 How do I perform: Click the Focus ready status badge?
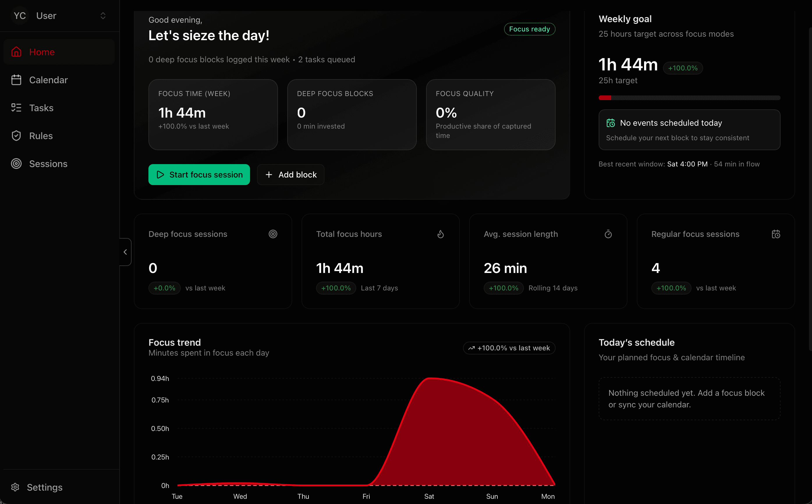pyautogui.click(x=529, y=29)
